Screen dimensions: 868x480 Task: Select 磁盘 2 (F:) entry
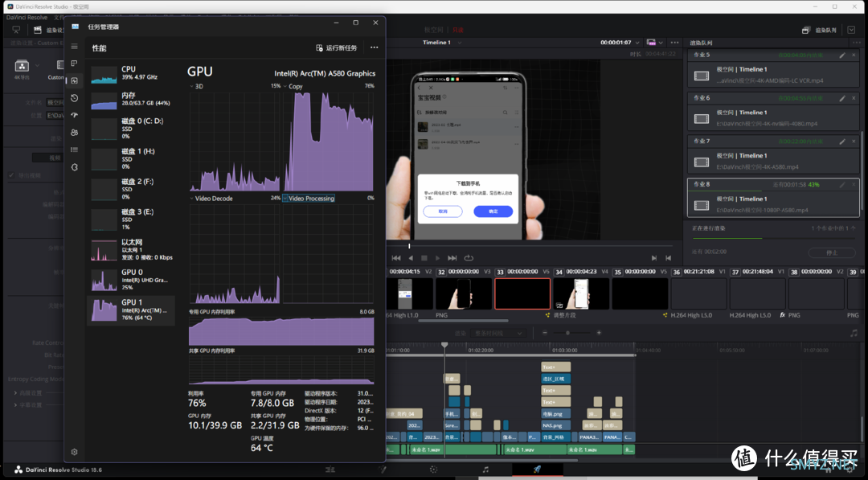coord(131,189)
